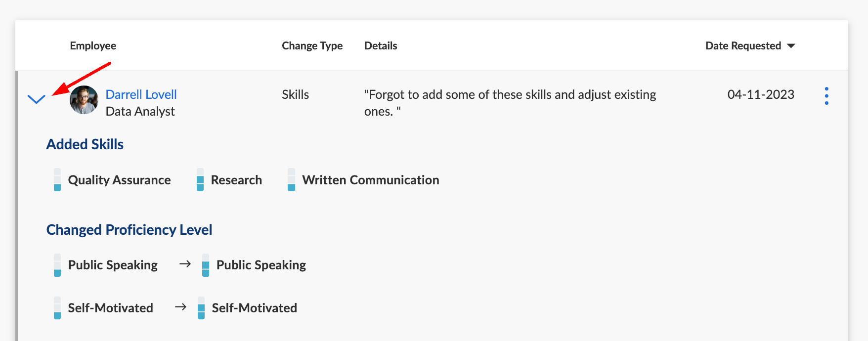
Task: Open the three-dot actions menu
Action: pos(826,96)
